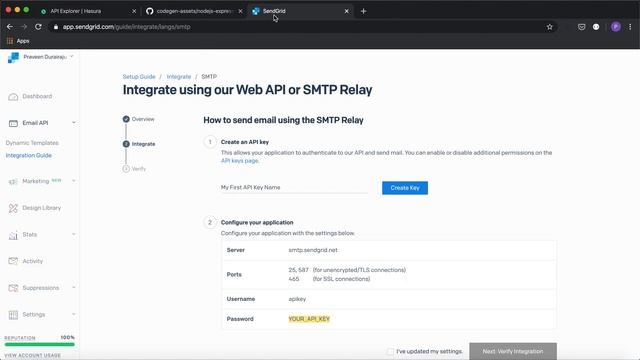Click the Activity icon in sidebar
Viewport: 640px width, 360px height.
coord(13,261)
